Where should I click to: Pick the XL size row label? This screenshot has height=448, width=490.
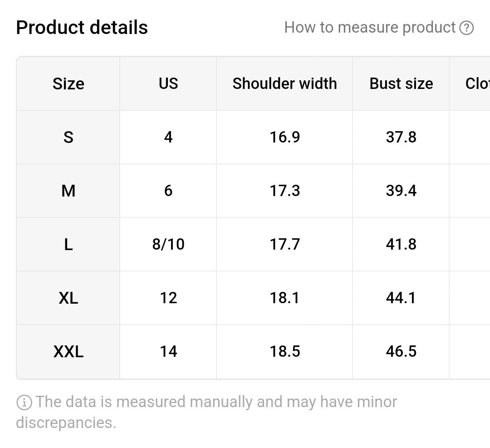tap(68, 298)
